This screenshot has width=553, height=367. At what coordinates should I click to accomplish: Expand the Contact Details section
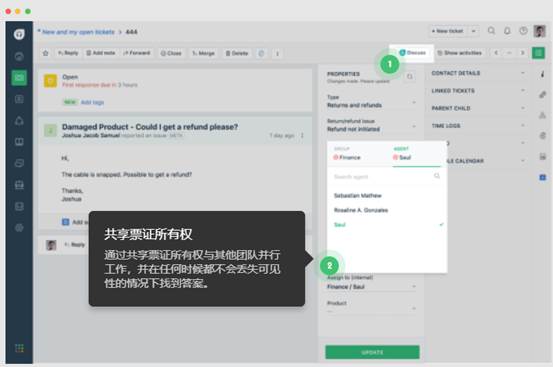[x=479, y=73]
